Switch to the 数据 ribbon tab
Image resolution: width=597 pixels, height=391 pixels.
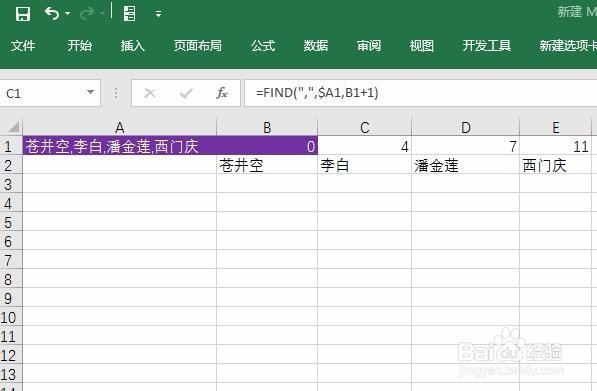[x=316, y=46]
